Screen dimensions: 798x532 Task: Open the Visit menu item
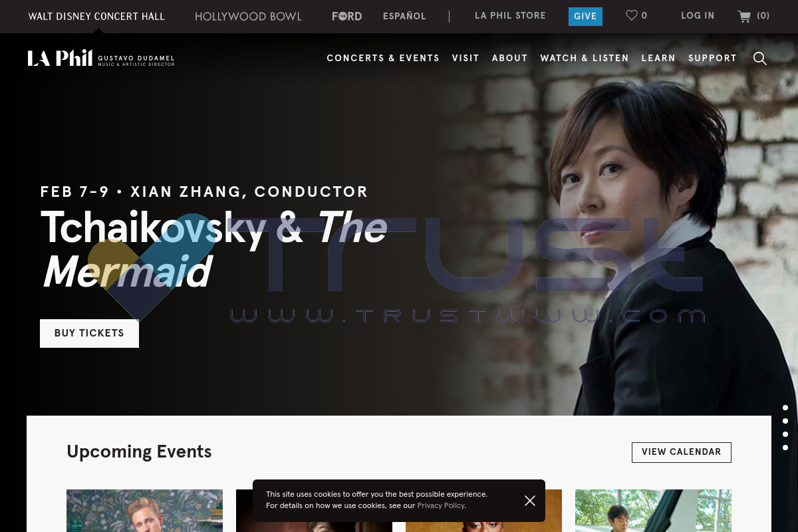coord(465,59)
